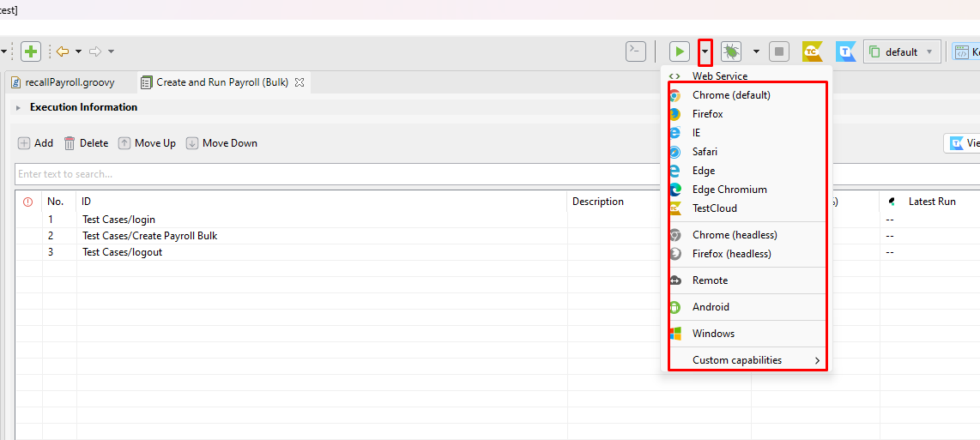Click the Move Down button
The height and width of the screenshot is (440, 980).
click(222, 143)
